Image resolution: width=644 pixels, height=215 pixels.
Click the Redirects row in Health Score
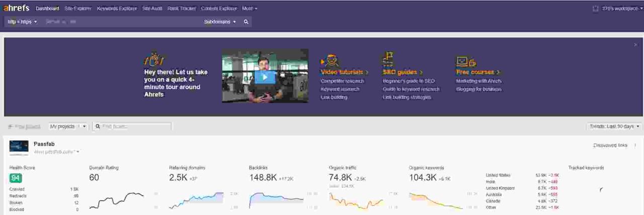tap(44, 196)
